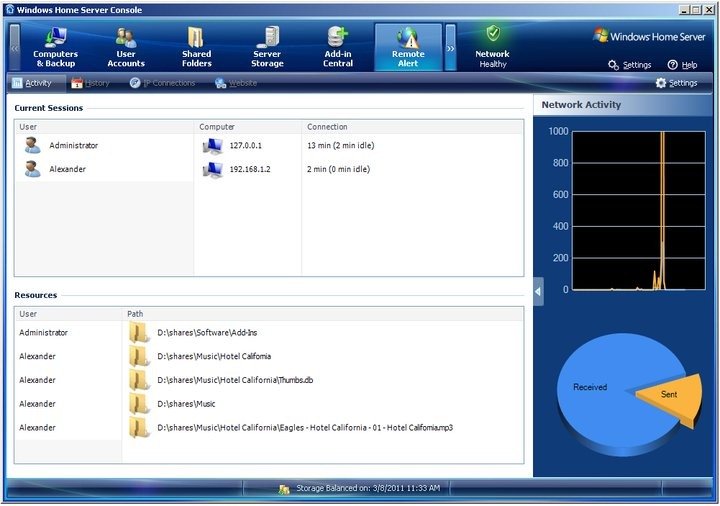The width and height of the screenshot is (720, 506).
Task: Sort resources by Path column header
Action: [x=323, y=314]
